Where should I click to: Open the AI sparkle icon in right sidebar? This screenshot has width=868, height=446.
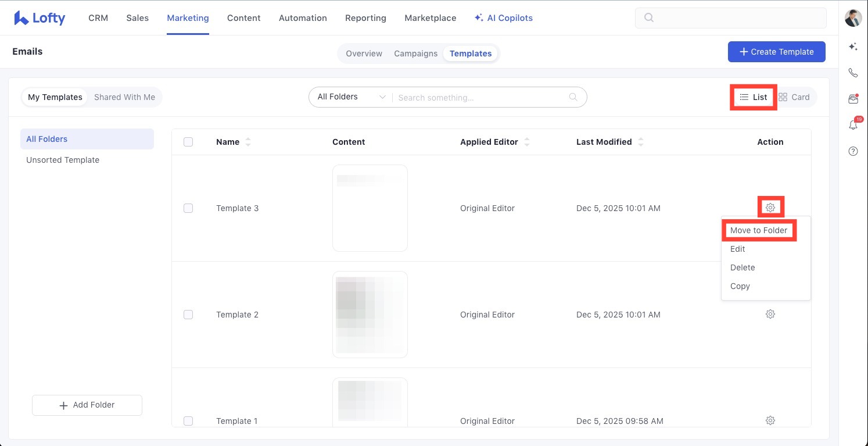(x=853, y=47)
